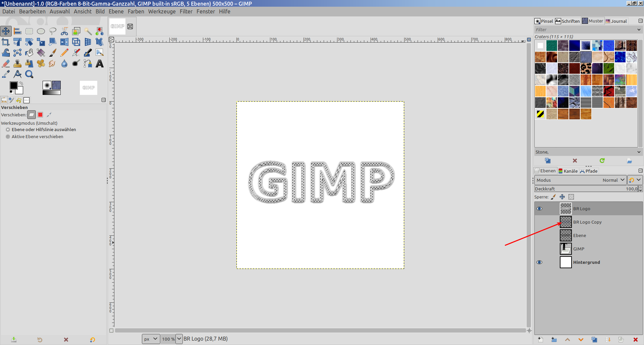Open the Filter menu in menu bar
Viewport: 644px width, 345px height.
coord(186,11)
